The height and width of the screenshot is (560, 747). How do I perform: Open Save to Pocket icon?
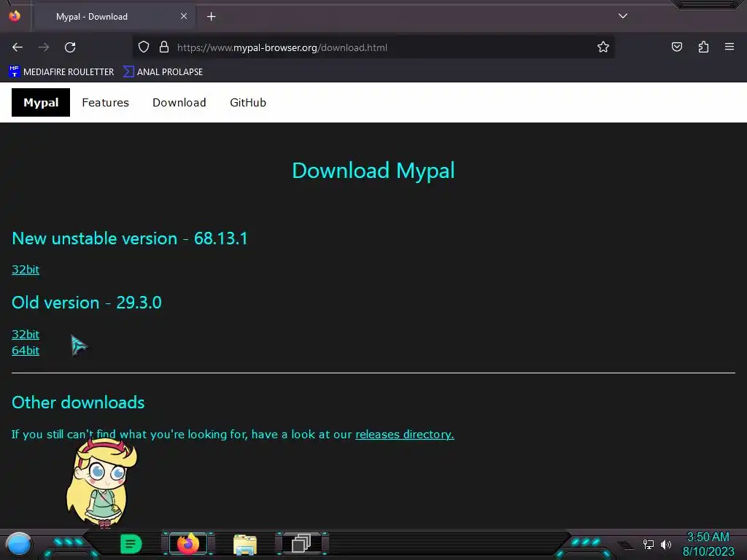(x=676, y=47)
